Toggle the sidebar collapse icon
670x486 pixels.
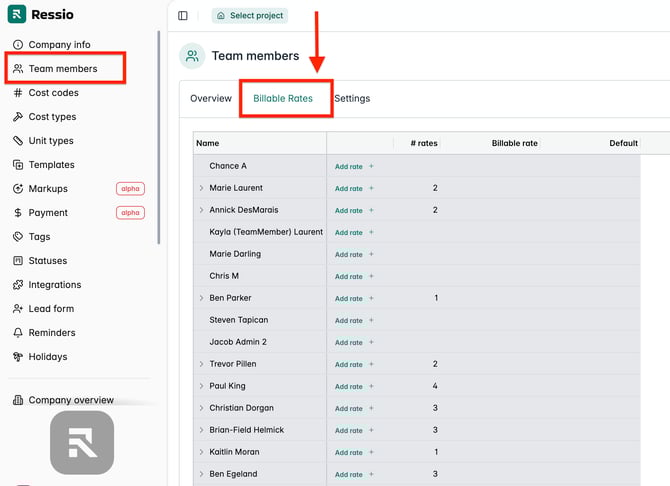[x=183, y=15]
